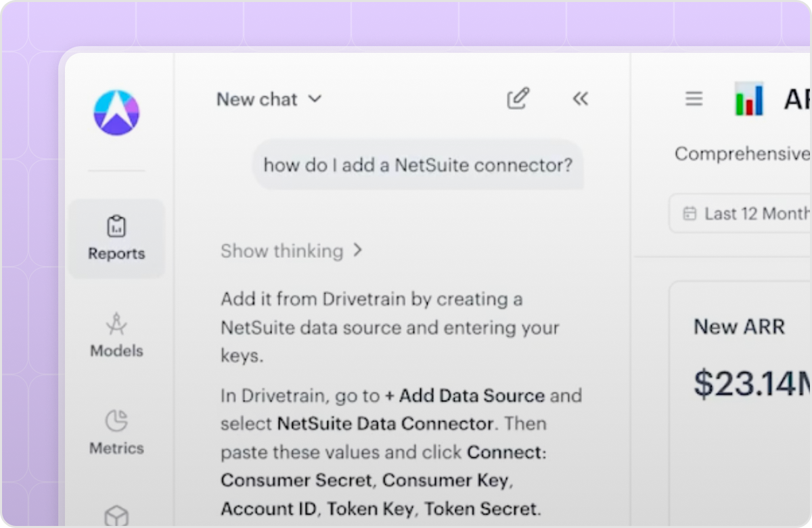Click the user message about NetSuite connector
This screenshot has width=812, height=528.
[418, 165]
